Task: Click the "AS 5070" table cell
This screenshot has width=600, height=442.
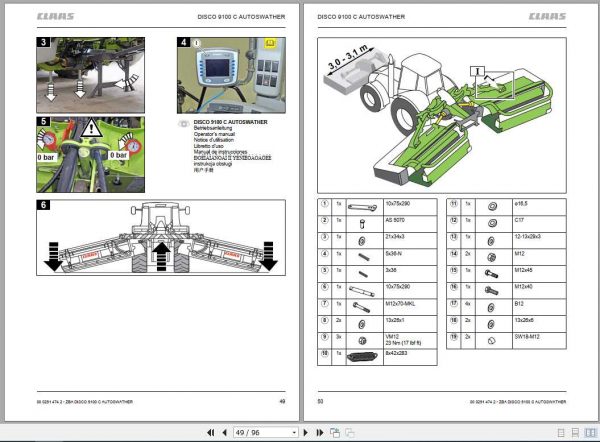Action: (x=410, y=224)
